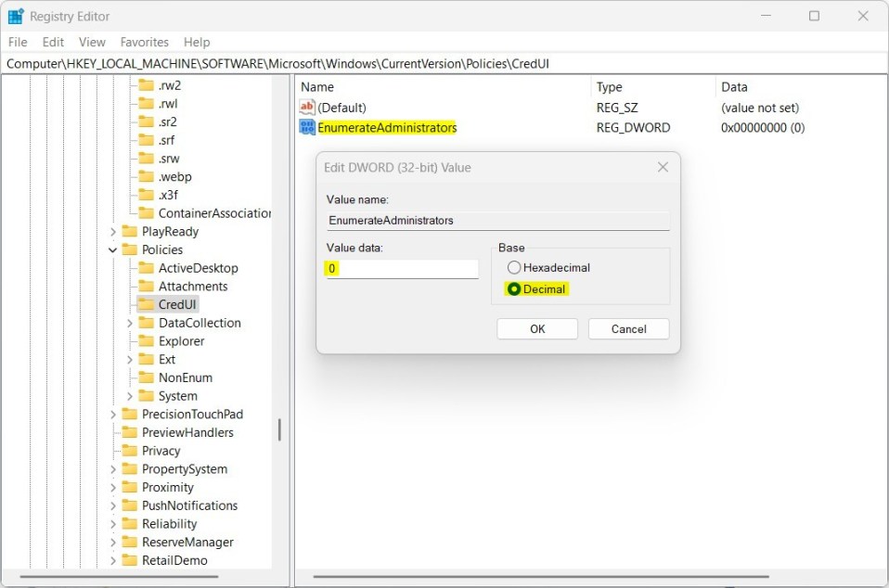Close the Edit DWORD dialog with X
The height and width of the screenshot is (588, 889).
[663, 167]
